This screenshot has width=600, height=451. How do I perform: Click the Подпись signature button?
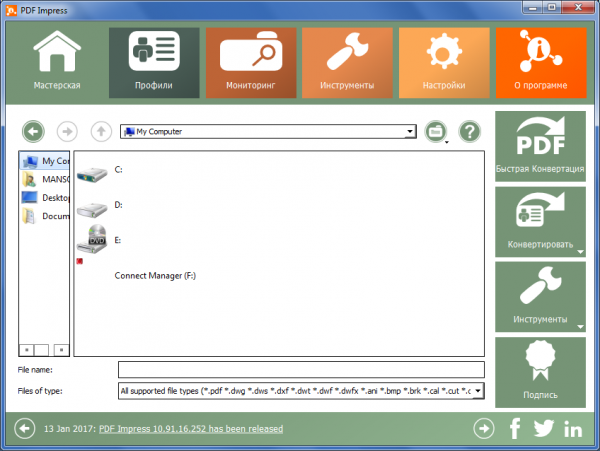coord(540,372)
